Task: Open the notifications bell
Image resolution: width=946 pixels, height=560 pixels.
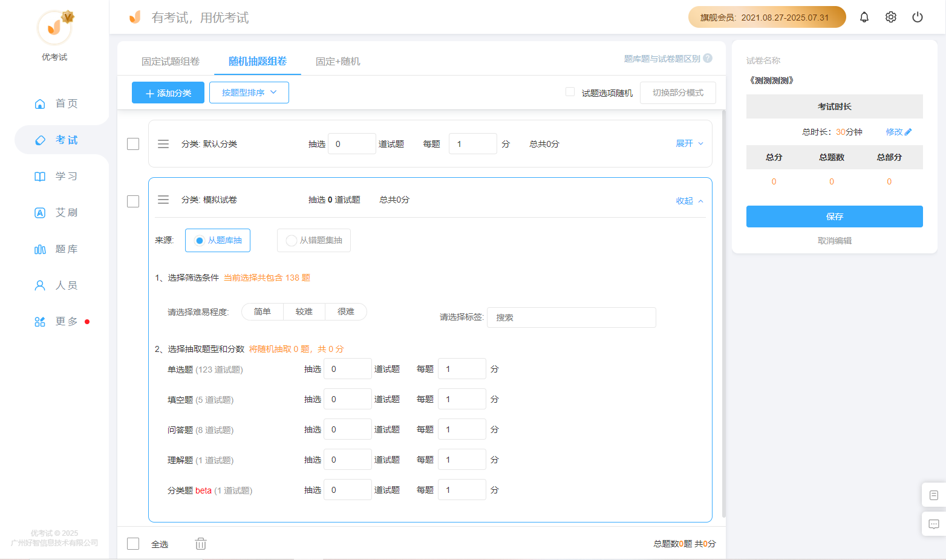Action: tap(864, 17)
